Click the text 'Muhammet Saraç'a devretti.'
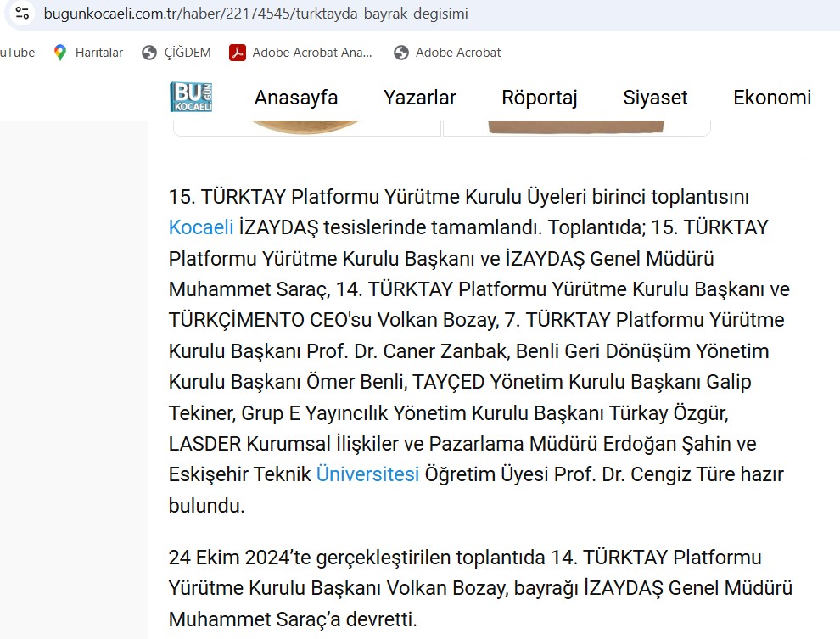This screenshot has height=639, width=840. tap(293, 619)
